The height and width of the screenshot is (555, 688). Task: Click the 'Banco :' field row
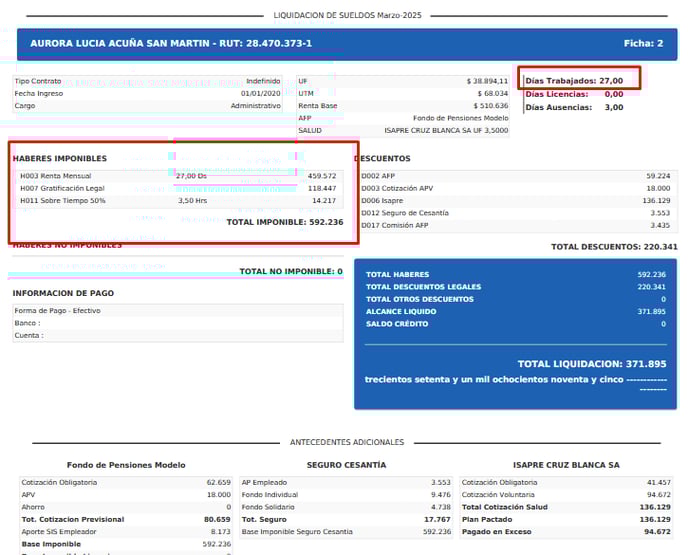pos(178,323)
